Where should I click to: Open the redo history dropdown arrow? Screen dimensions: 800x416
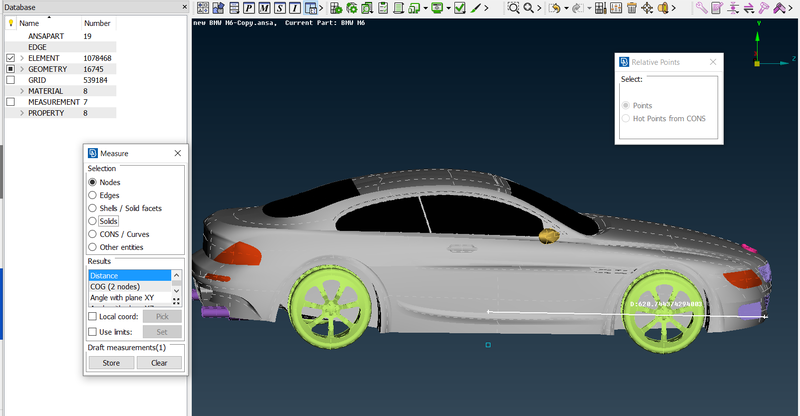(589, 8)
